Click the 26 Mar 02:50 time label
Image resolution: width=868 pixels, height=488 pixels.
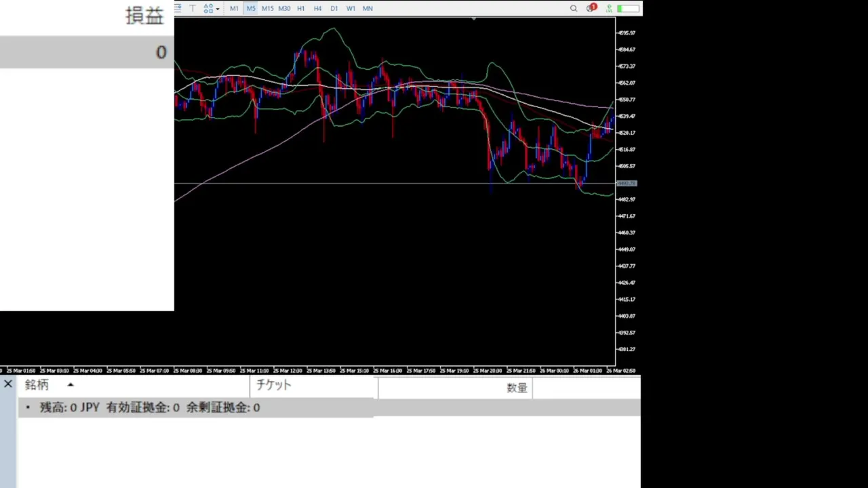620,371
